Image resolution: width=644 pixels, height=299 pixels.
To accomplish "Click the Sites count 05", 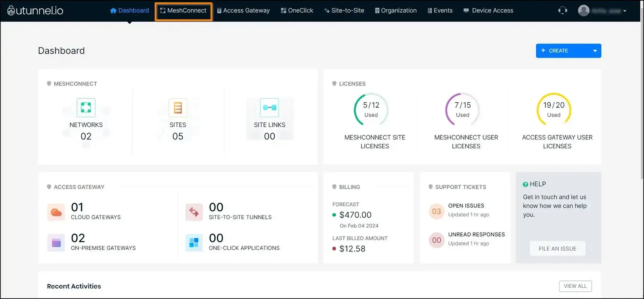I will pos(178,136).
